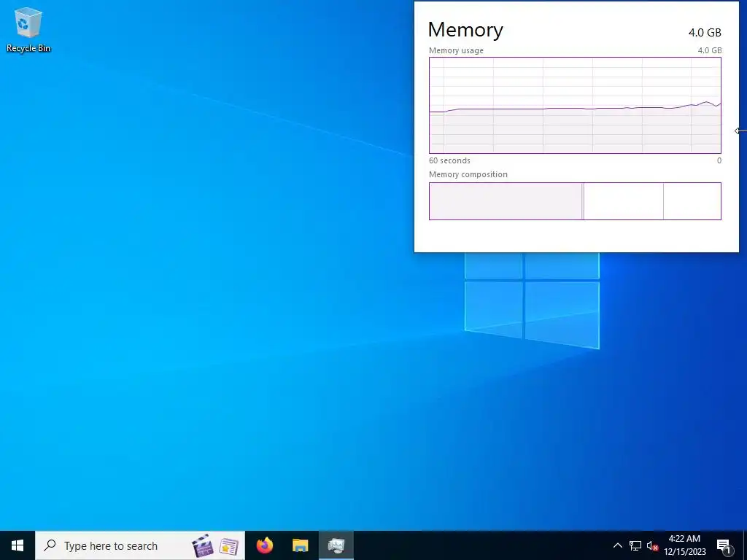Click the 'Memory usage' label
This screenshot has width=747, height=560.
point(456,50)
